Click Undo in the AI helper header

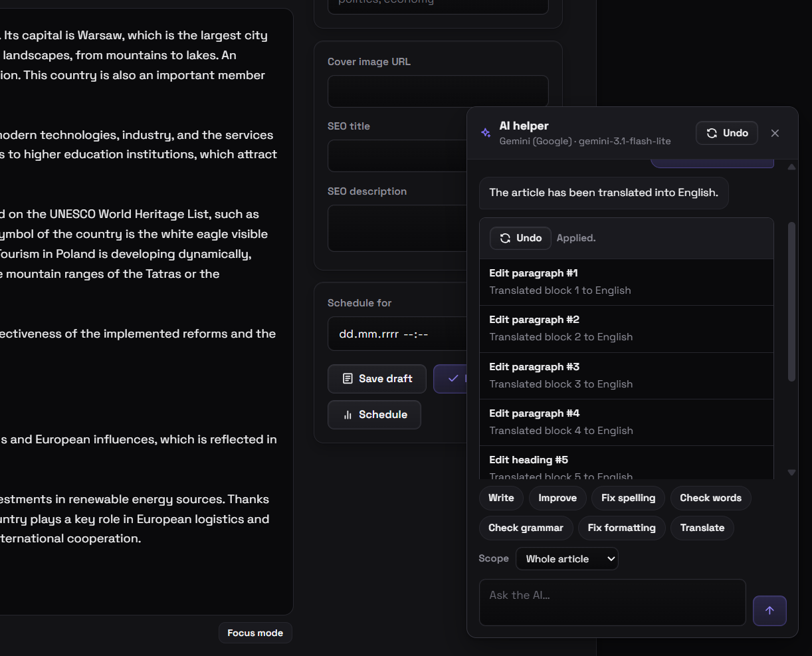(x=727, y=133)
